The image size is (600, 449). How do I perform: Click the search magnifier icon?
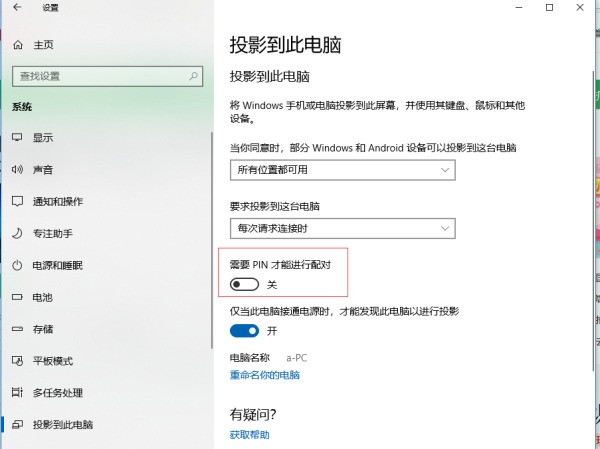point(193,76)
